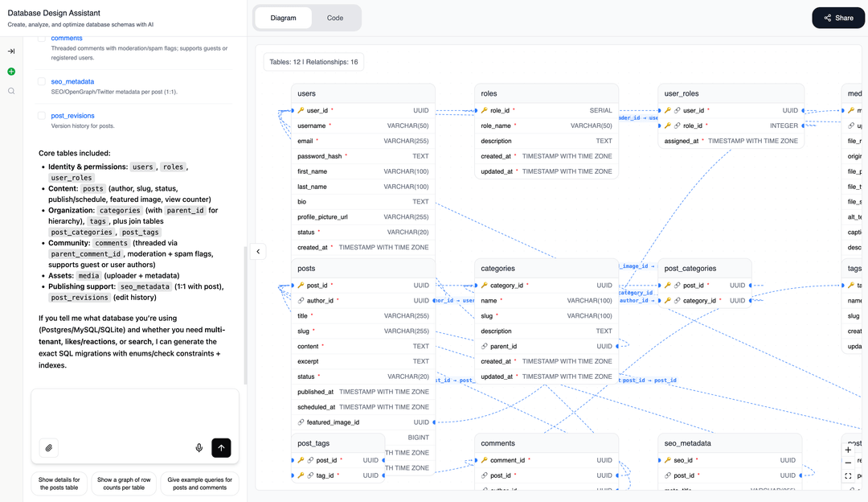Click the 'excerpt' row in posts table
This screenshot has height=502, width=868.
pyautogui.click(x=363, y=361)
